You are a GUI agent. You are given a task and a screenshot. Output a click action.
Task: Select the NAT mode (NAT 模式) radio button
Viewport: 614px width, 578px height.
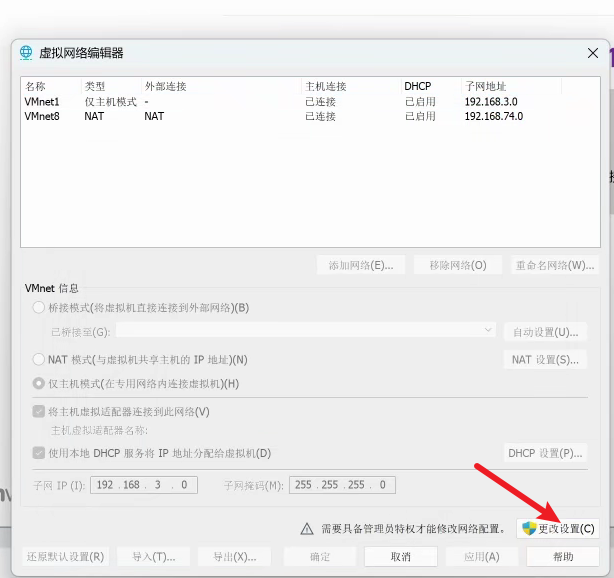point(38,359)
